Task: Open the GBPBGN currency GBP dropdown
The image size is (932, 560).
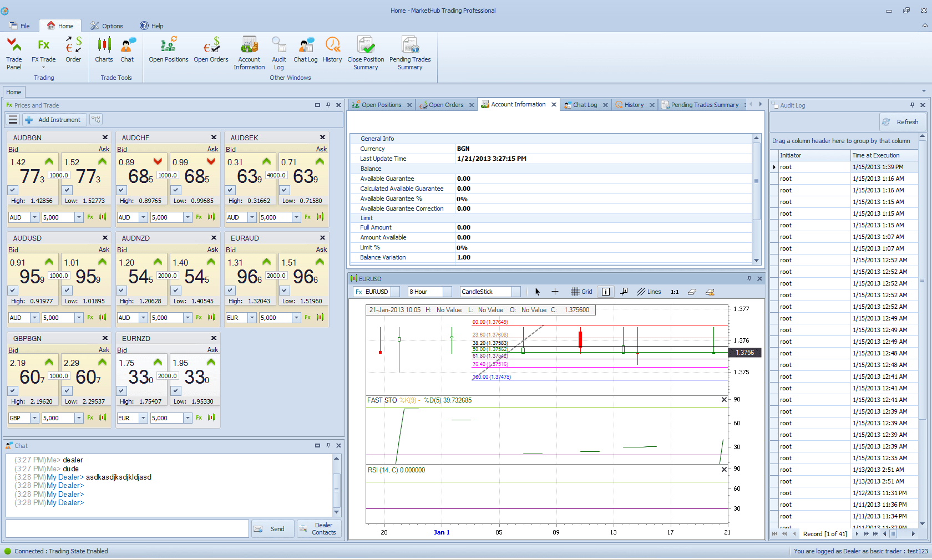Action: (34, 418)
